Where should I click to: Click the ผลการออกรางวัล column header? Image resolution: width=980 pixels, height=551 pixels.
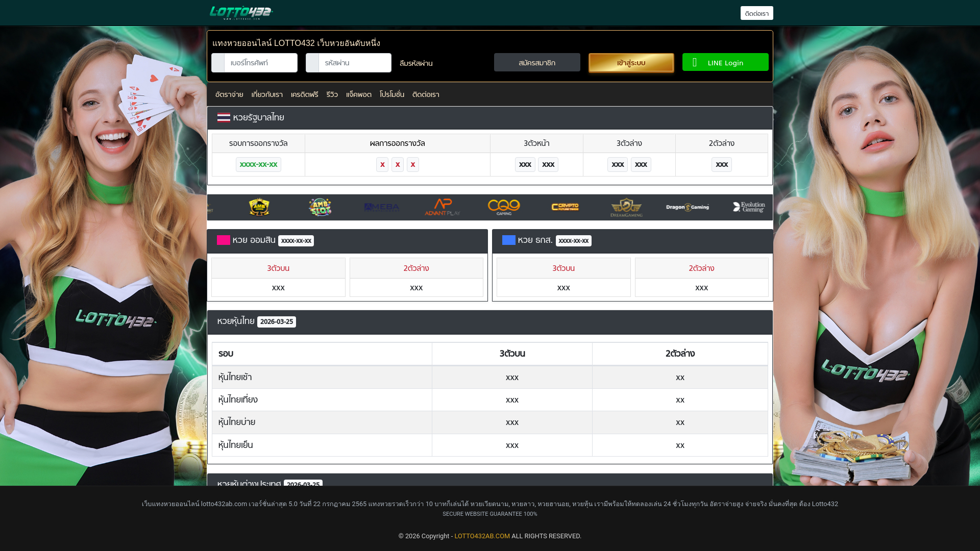pyautogui.click(x=397, y=143)
